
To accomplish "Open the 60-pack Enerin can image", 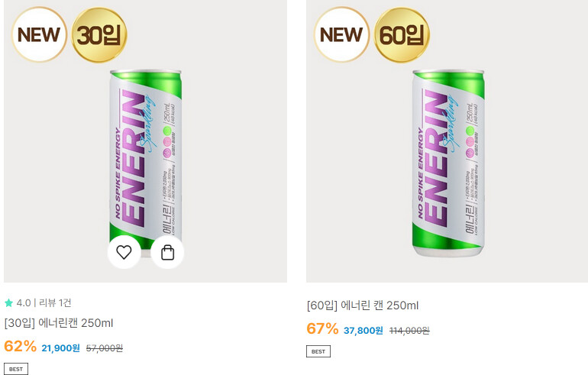I will click(447, 160).
